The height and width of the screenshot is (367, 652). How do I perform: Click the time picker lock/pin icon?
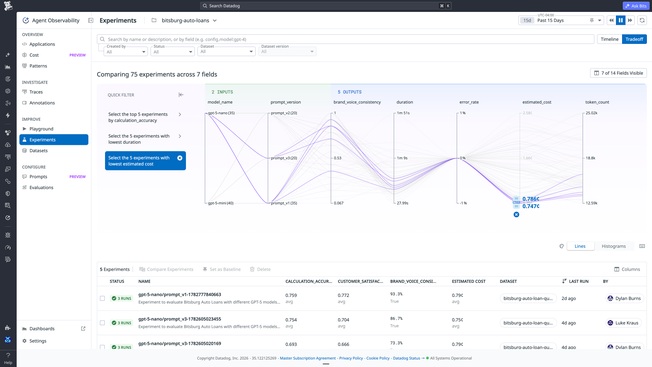pyautogui.click(x=591, y=20)
